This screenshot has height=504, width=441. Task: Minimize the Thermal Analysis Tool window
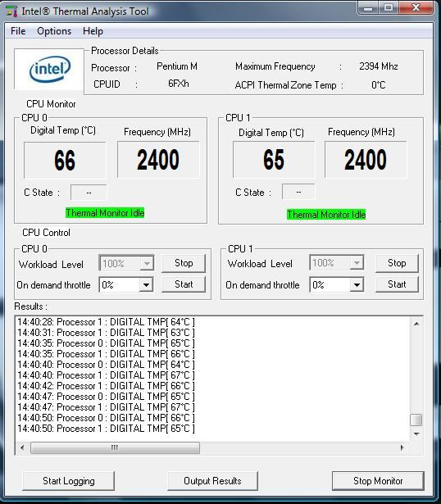coord(368,7)
